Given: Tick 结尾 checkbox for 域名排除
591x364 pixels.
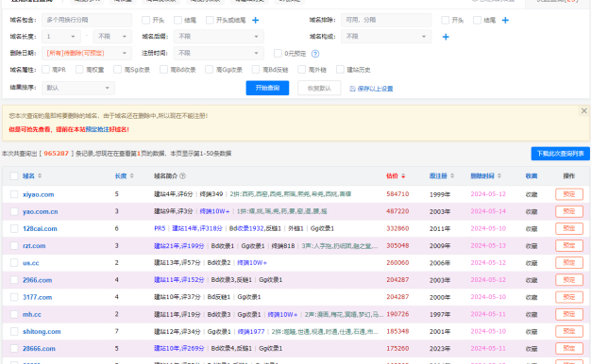Looking at the screenshot, I should point(477,20).
